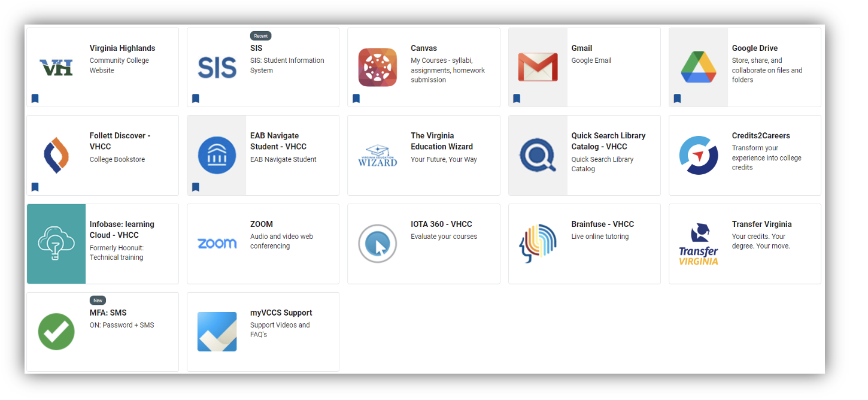Click 'Store, share, and collaborate' description
Image resolution: width=868 pixels, height=400 pixels.
767,70
